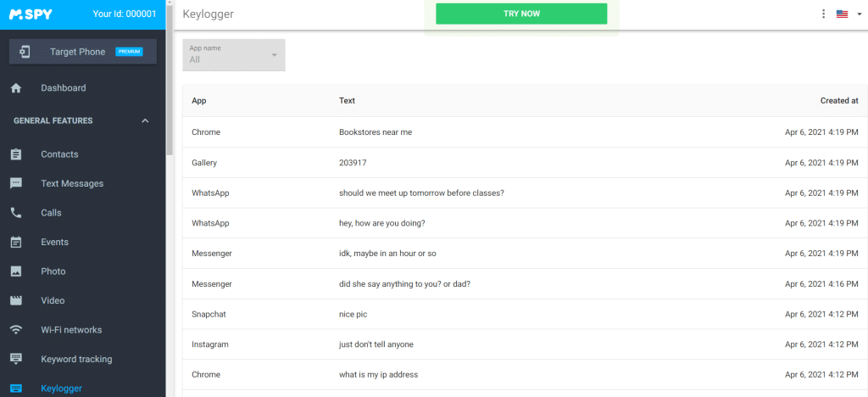868x397 pixels.
Task: Click the Photo image icon
Action: [16, 271]
